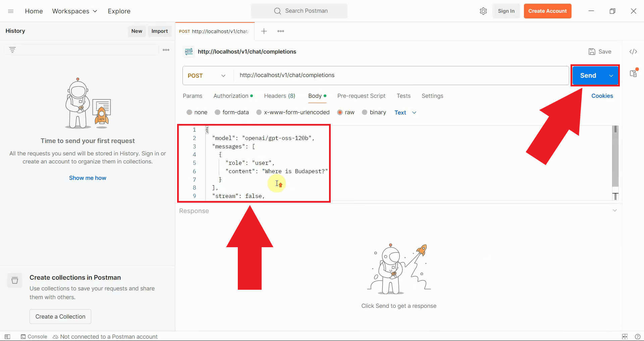Open the code snippet panel
Screen dimensions: 644x341
tap(634, 51)
